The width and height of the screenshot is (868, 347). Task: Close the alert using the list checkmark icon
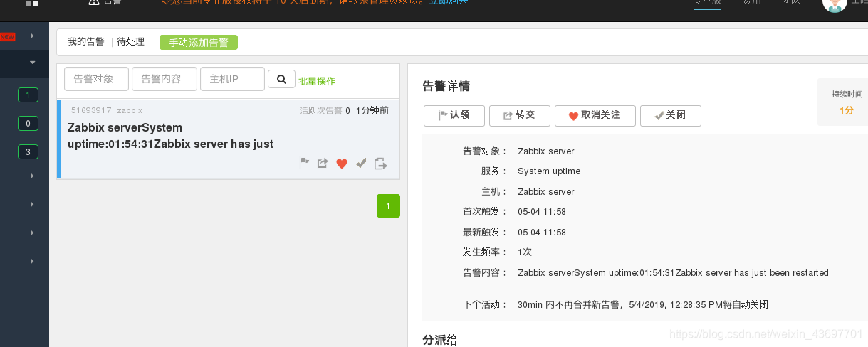point(361,163)
